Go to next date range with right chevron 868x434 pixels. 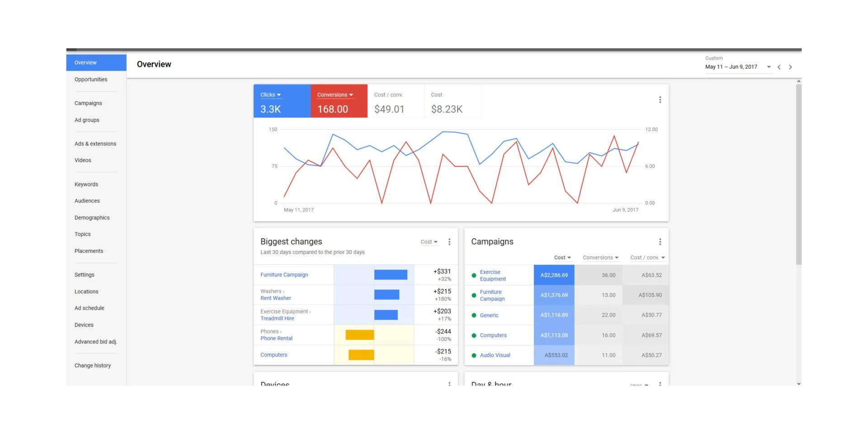click(790, 66)
